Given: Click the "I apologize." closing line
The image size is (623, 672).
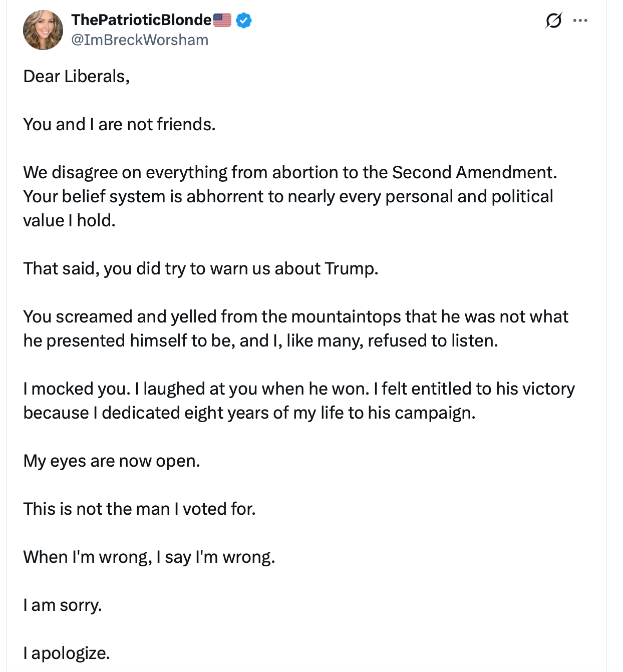Looking at the screenshot, I should click(67, 653).
